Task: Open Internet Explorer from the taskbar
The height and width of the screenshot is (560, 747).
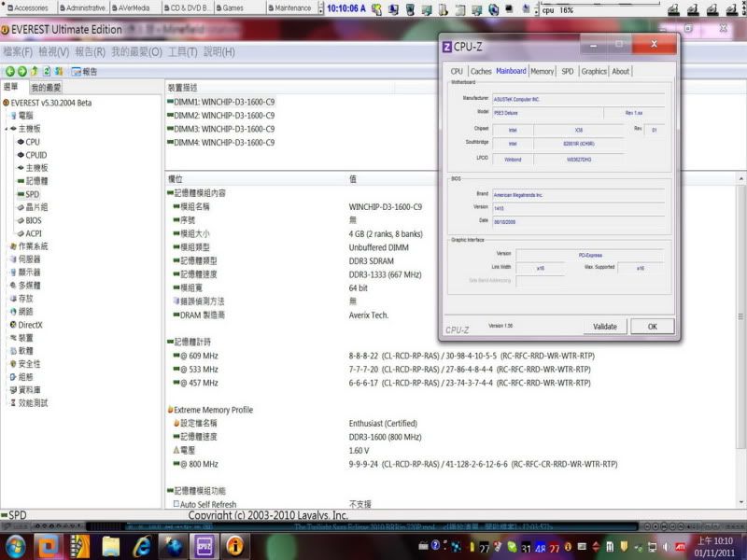Action: pyautogui.click(x=142, y=546)
